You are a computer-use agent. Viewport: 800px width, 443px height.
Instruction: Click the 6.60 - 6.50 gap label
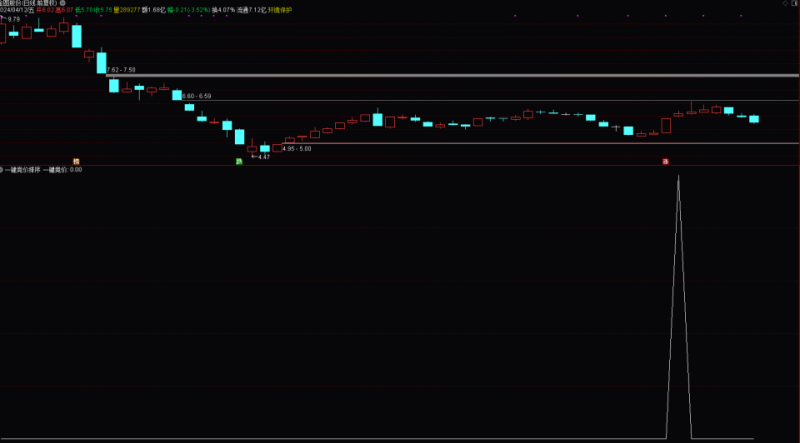click(x=196, y=95)
